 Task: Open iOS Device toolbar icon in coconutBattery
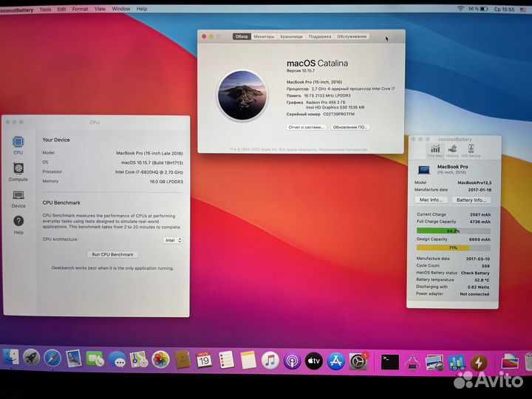(x=471, y=151)
